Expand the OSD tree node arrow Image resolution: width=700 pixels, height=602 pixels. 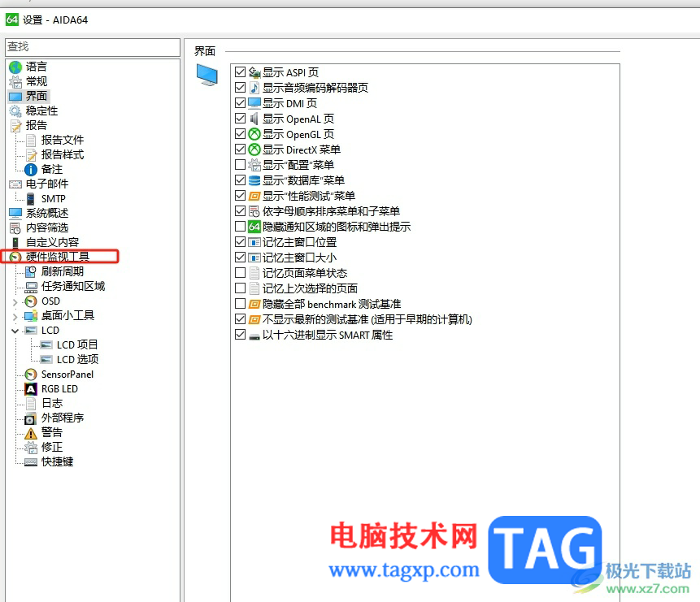click(15, 302)
